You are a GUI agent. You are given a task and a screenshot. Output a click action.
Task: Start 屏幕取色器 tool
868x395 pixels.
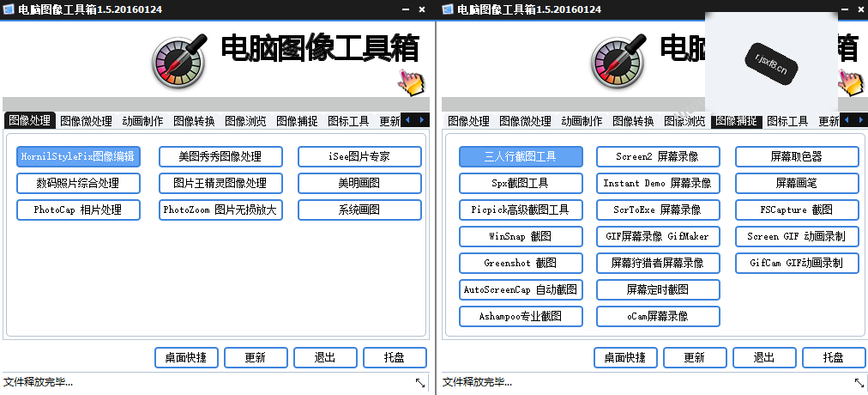(x=797, y=157)
